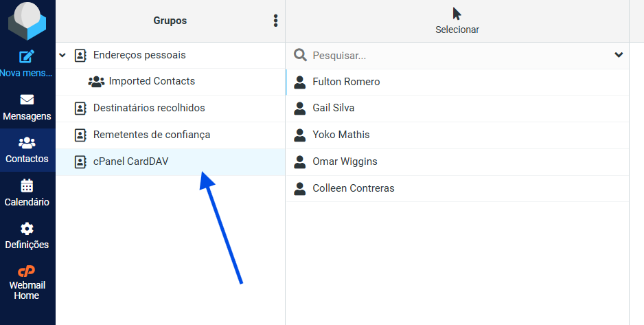Open Grupos three-dot options menu
Viewport: 644px width, 325px height.
275,21
